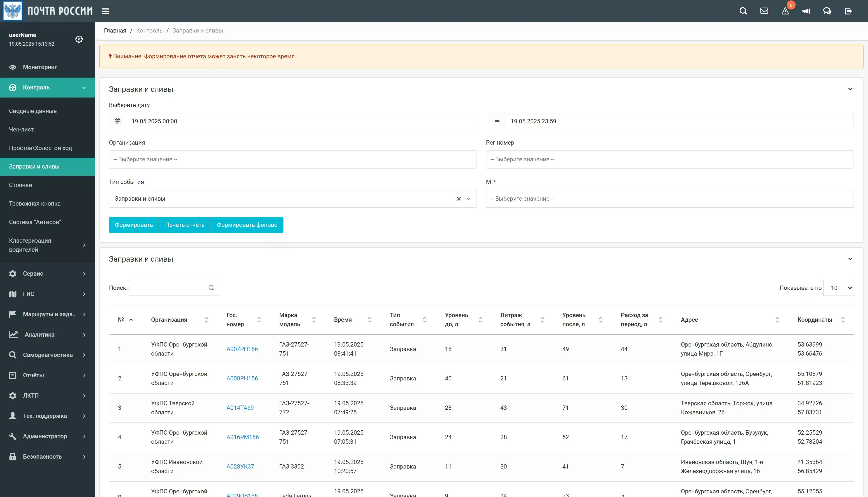Expand the Сервис menu
Screen dimensions: 868x497
click(47, 274)
